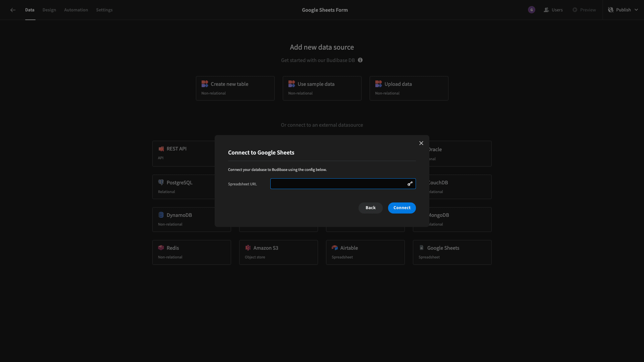This screenshot has height=362, width=644.
Task: Click the back arrow icon in top bar
Action: (13, 10)
